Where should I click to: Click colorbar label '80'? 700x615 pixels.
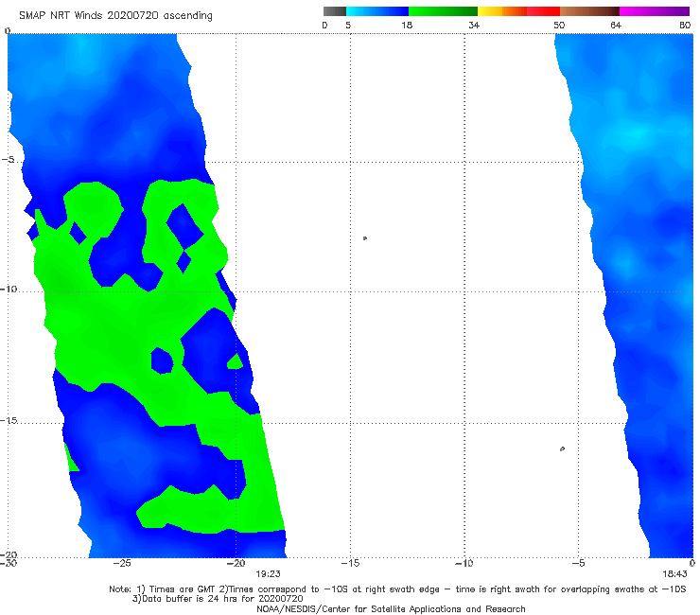(685, 25)
